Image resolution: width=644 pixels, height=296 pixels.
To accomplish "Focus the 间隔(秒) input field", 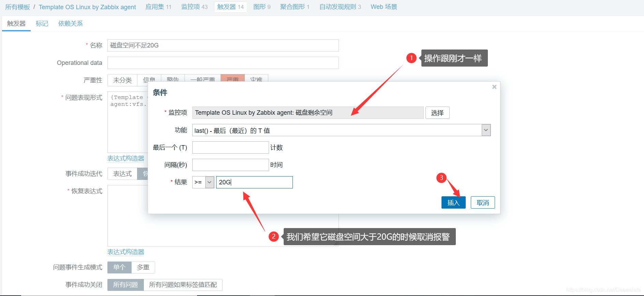I will click(230, 165).
